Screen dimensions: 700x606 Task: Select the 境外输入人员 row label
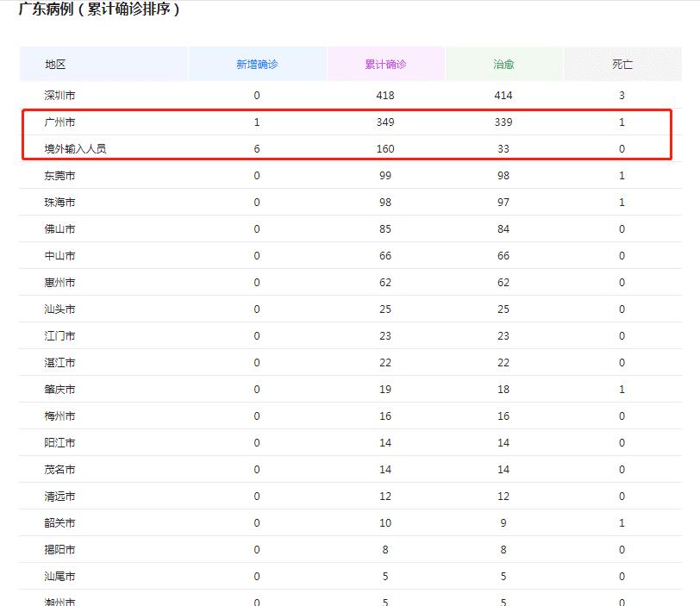point(76,149)
